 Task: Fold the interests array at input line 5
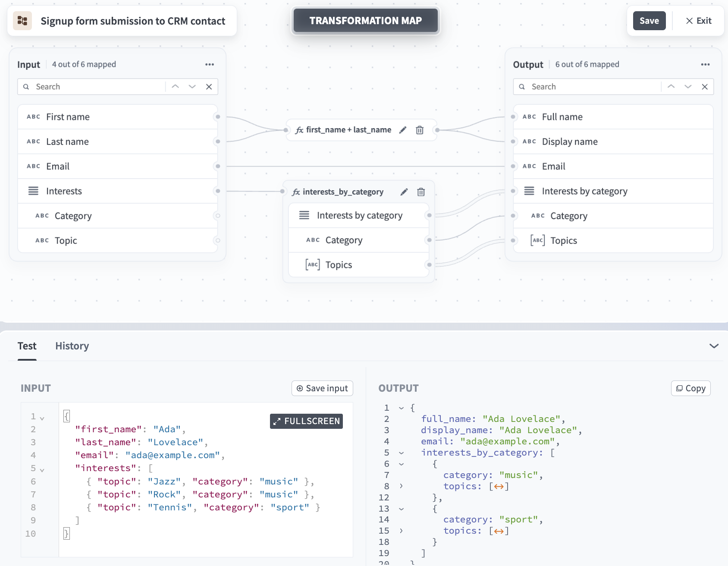(42, 470)
